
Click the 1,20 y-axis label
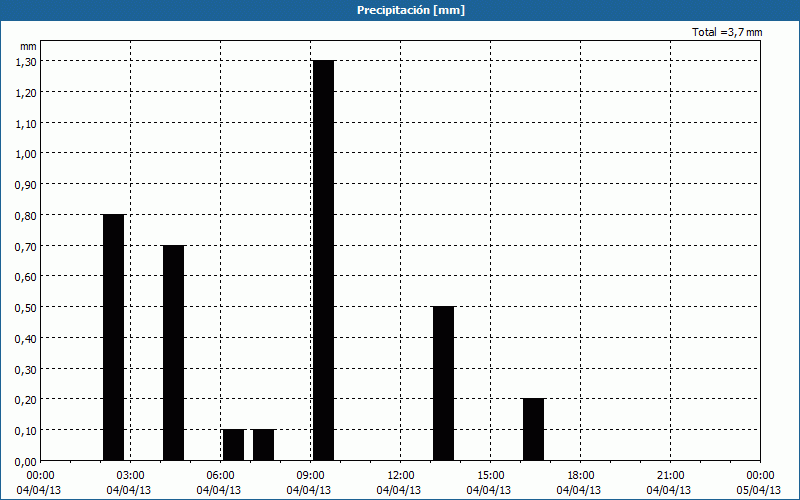pos(26,93)
